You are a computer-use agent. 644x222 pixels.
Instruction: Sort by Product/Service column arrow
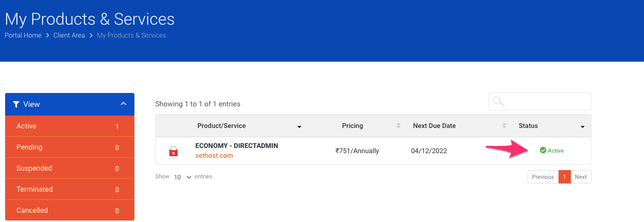coord(299,126)
